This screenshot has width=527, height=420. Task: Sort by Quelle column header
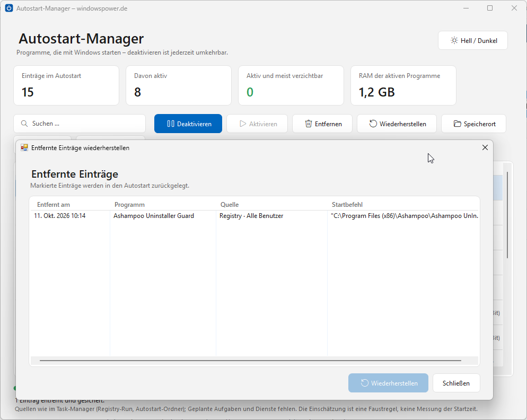(230, 205)
